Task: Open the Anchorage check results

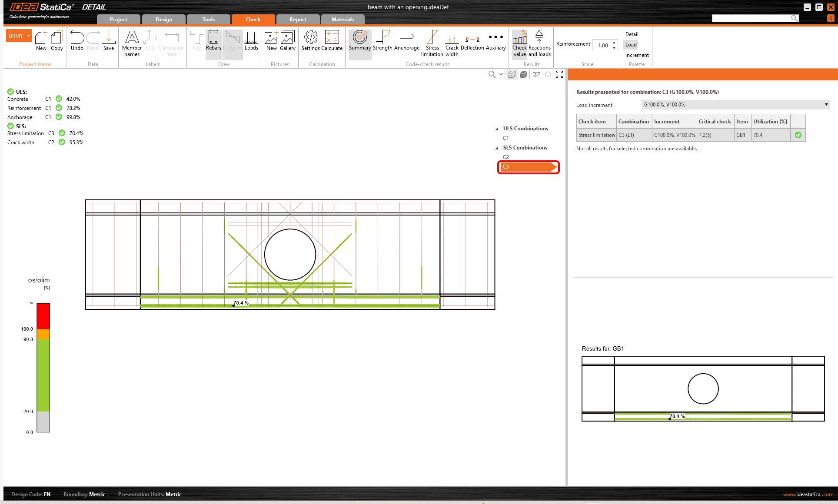Action: 407,42
